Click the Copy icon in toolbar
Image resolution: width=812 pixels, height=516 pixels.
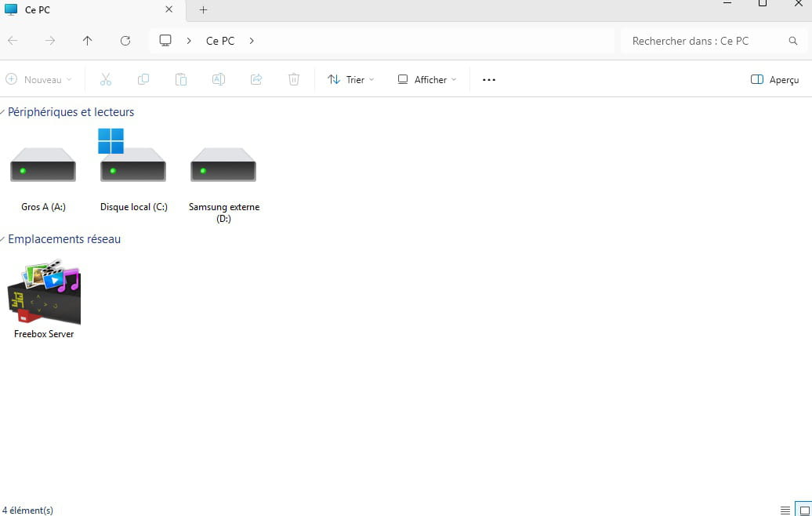coord(143,79)
